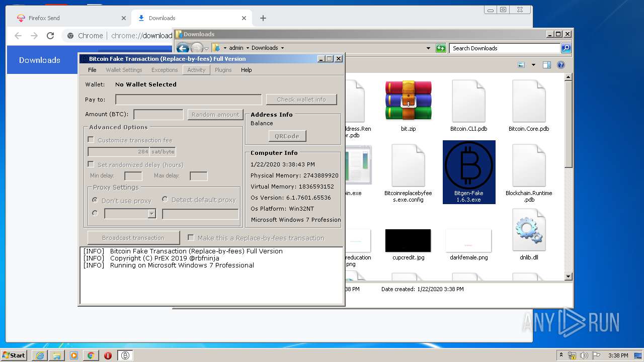644x362 pixels.
Task: Click Opera taskbar icon
Action: pos(108,355)
